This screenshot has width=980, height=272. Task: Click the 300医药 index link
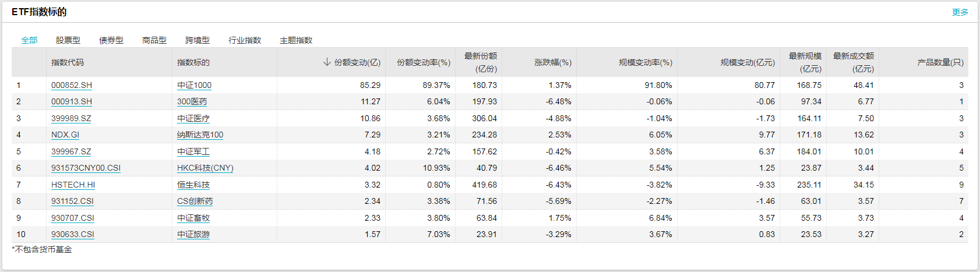tap(192, 101)
